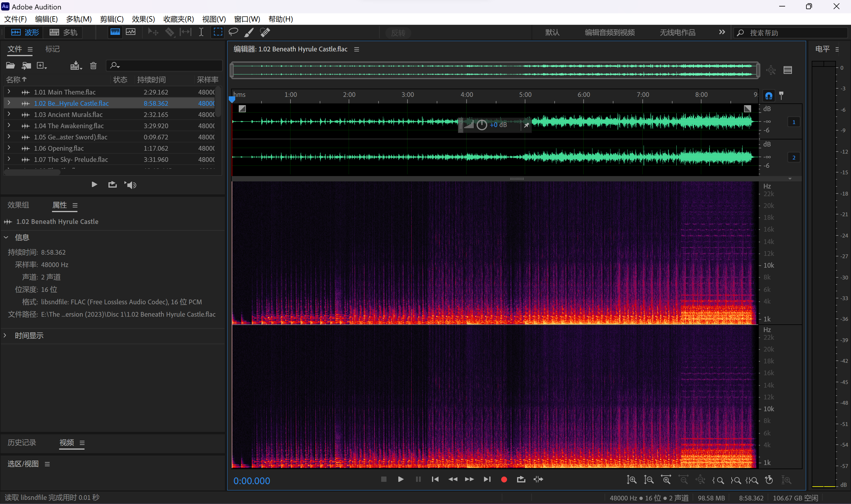Screen dimensions: 851x504
Task: Click the Loop Playback icon in transport
Action: click(521, 479)
